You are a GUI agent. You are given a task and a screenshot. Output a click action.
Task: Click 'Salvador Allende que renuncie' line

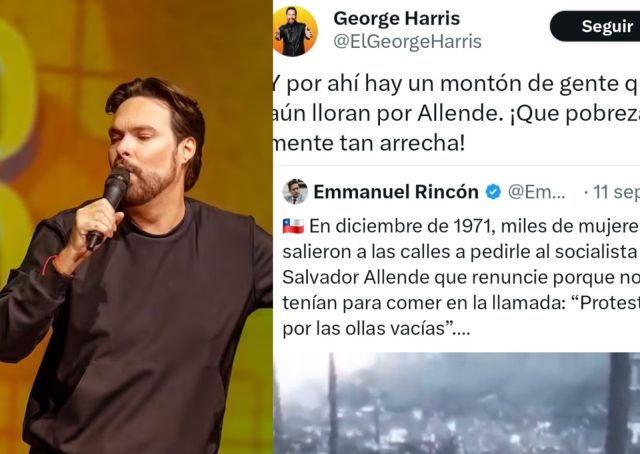[461, 278]
